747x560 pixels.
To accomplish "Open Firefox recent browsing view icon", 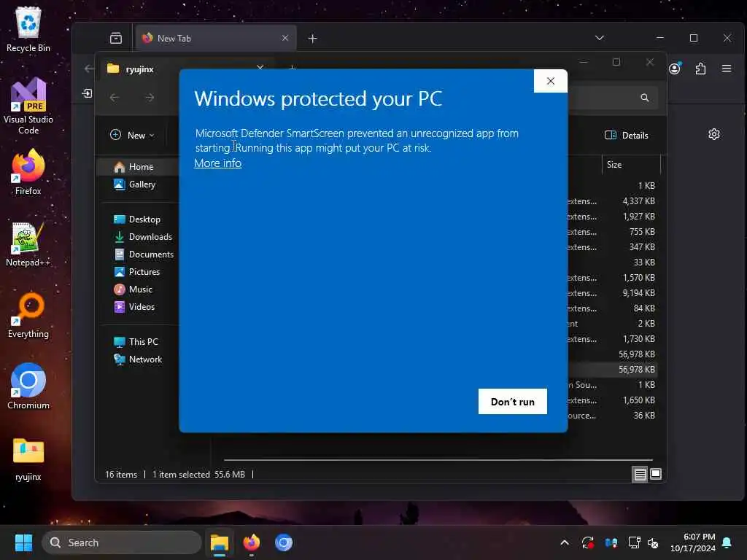I will (116, 38).
